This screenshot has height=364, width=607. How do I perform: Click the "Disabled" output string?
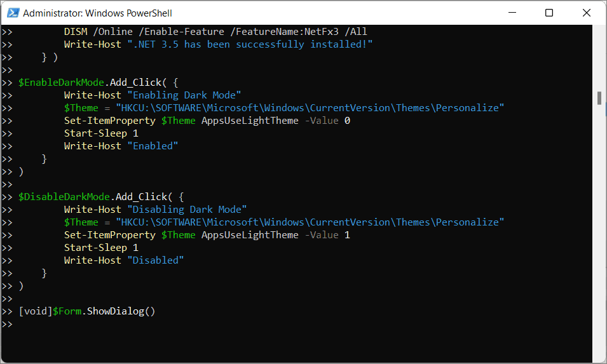pyautogui.click(x=155, y=260)
